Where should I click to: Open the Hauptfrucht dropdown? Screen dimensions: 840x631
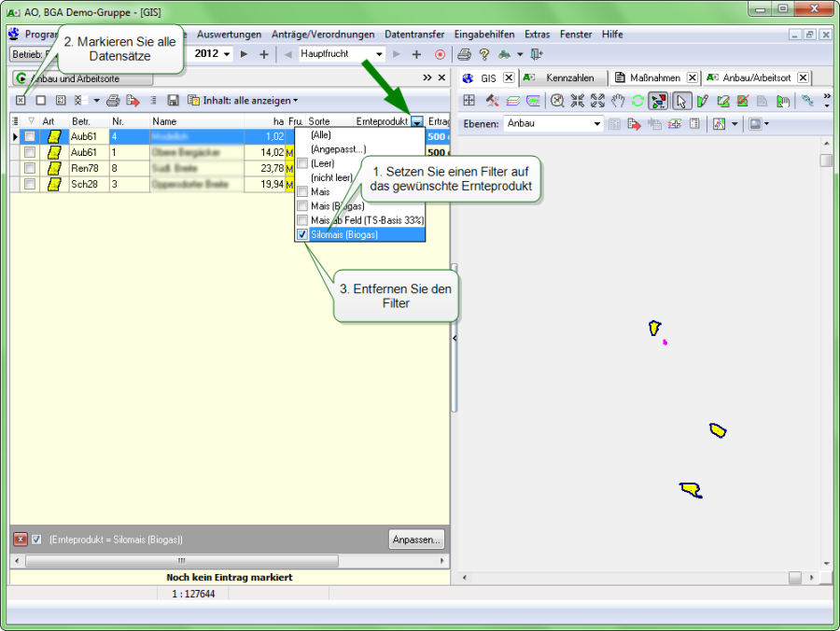pyautogui.click(x=379, y=54)
